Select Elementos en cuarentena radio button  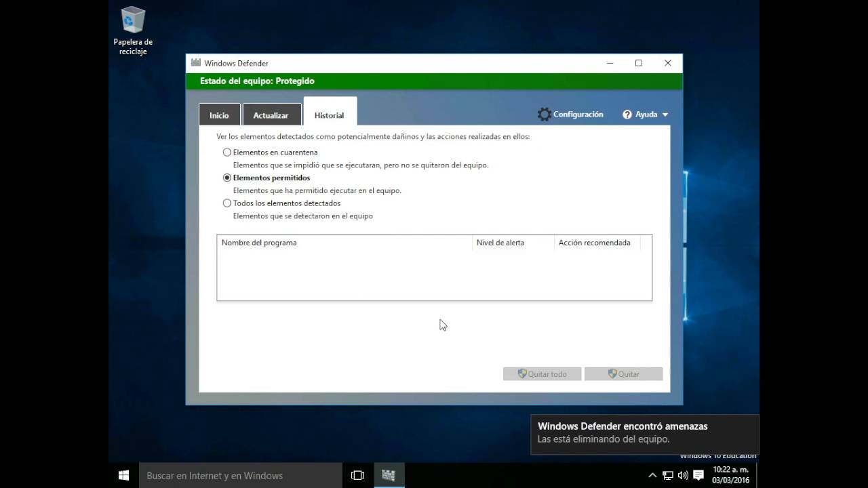(227, 152)
